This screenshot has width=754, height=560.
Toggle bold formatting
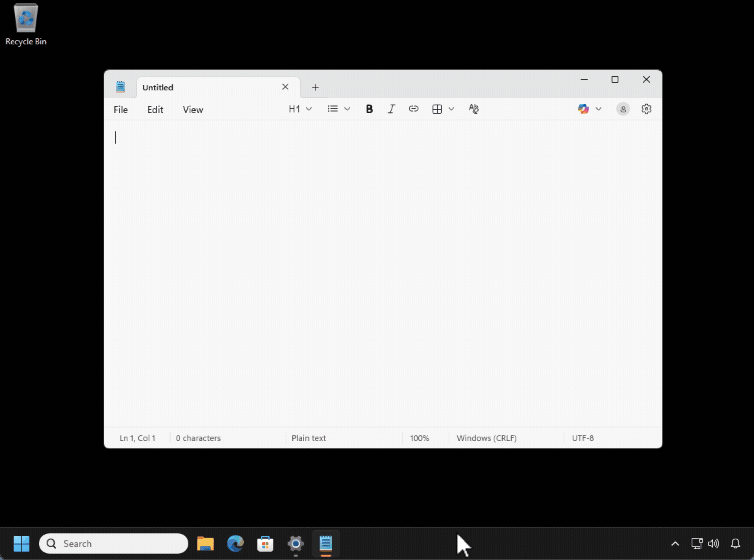point(369,109)
